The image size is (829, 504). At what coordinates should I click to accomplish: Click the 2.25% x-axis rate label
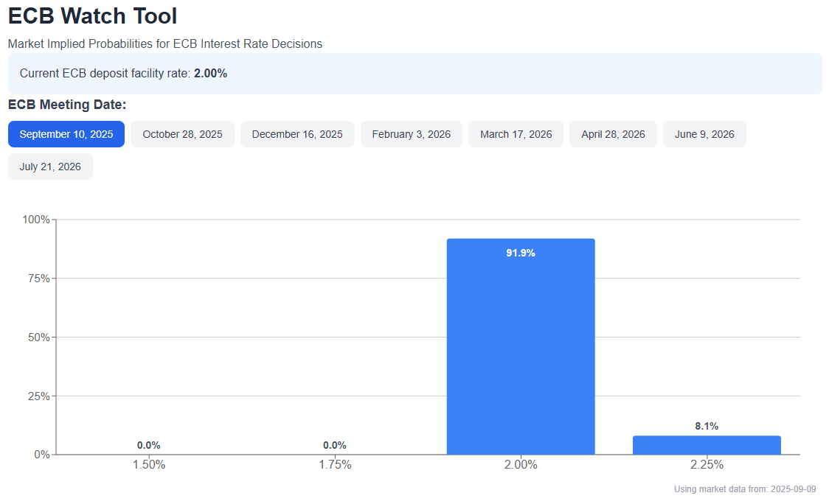tap(707, 465)
